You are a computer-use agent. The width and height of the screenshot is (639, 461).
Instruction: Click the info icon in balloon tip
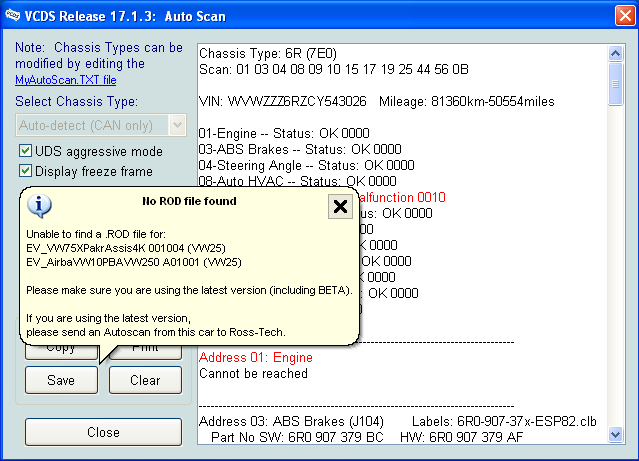(x=39, y=205)
